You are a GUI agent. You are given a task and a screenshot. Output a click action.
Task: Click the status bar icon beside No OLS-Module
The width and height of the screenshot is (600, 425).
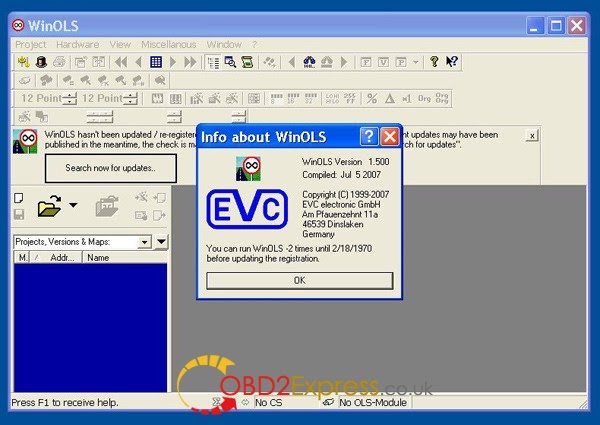point(328,402)
